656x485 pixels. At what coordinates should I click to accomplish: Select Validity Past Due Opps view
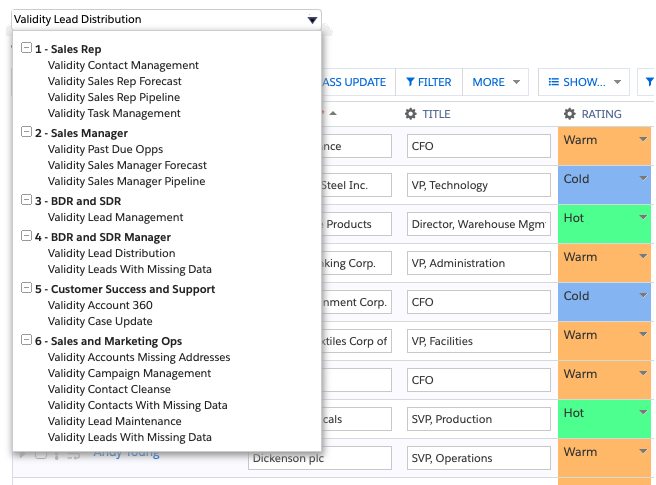[105, 149]
